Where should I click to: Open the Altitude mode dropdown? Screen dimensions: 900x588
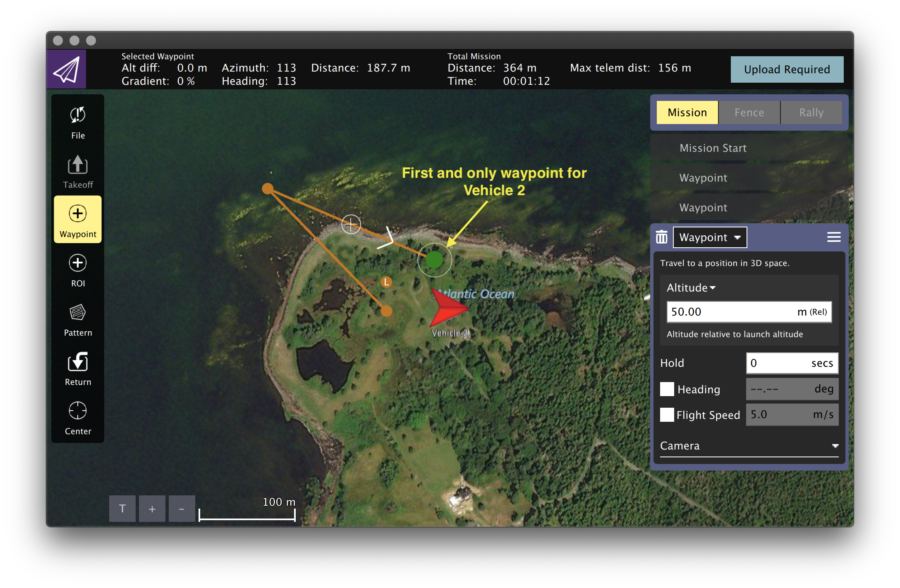coord(691,288)
